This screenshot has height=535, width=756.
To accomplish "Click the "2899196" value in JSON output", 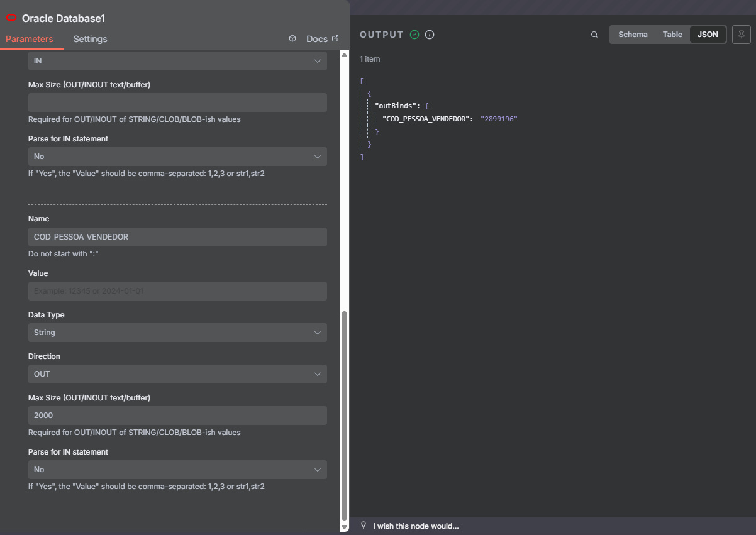I will [x=499, y=118].
